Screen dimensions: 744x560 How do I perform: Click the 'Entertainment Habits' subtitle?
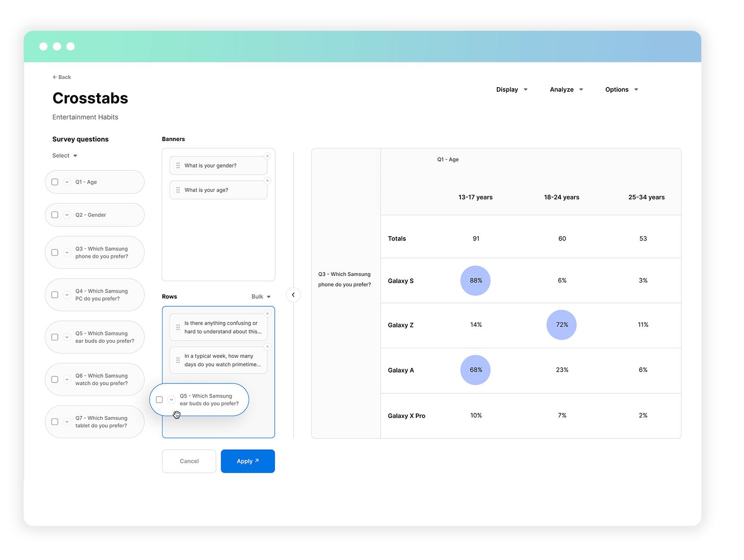point(85,117)
